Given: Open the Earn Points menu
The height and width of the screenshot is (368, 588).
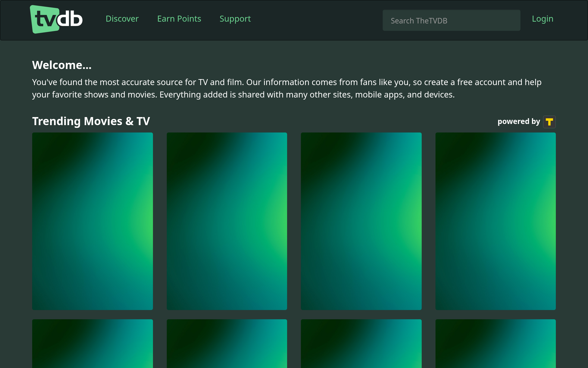Looking at the screenshot, I should coord(179,19).
